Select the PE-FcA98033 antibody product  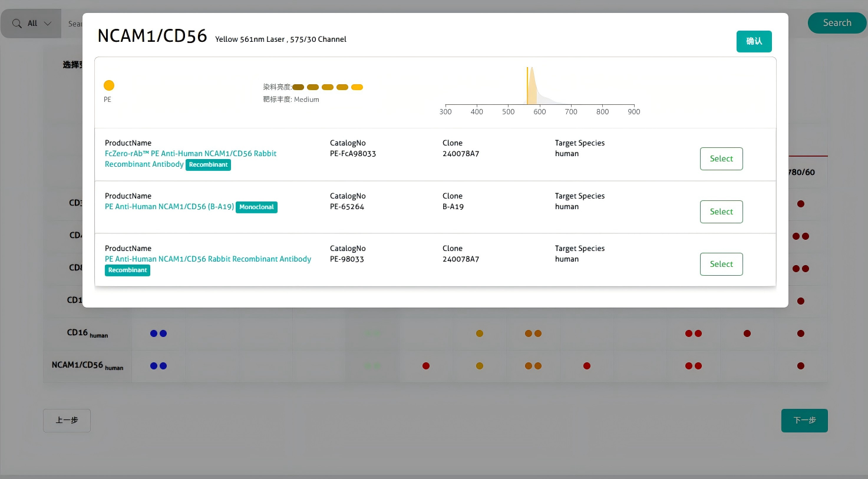[x=721, y=158]
